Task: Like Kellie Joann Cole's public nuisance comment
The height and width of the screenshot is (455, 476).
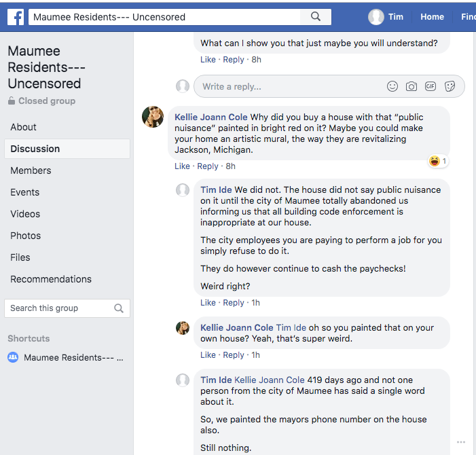Action: pyautogui.click(x=182, y=166)
